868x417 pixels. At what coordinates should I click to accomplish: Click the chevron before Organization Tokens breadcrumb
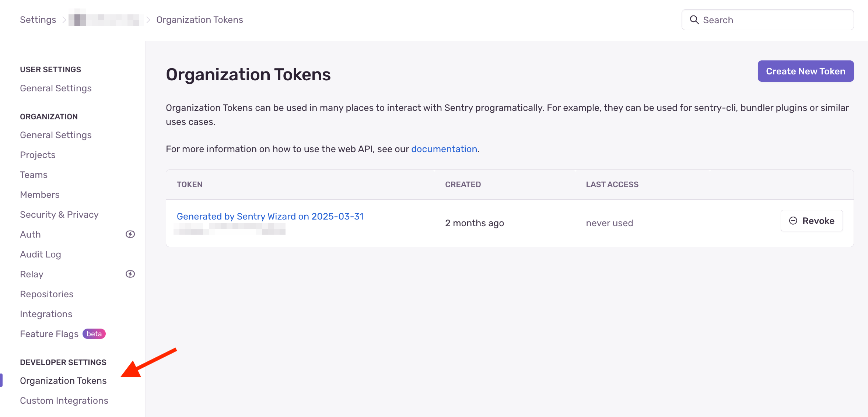coord(148,20)
